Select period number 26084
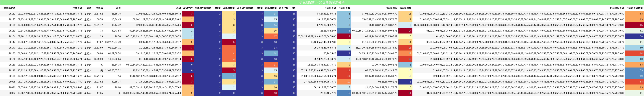Image resolution: width=644 pixels, height=96 pixels. 12,93
